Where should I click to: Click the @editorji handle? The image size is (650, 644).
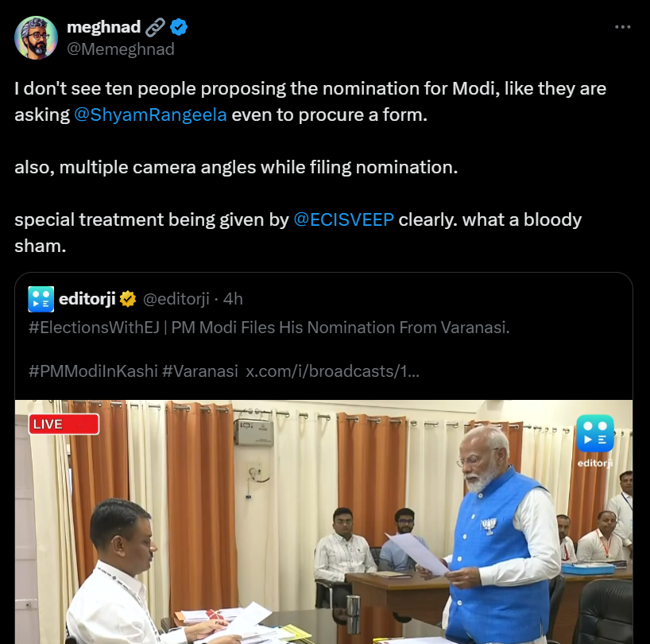[176, 299]
